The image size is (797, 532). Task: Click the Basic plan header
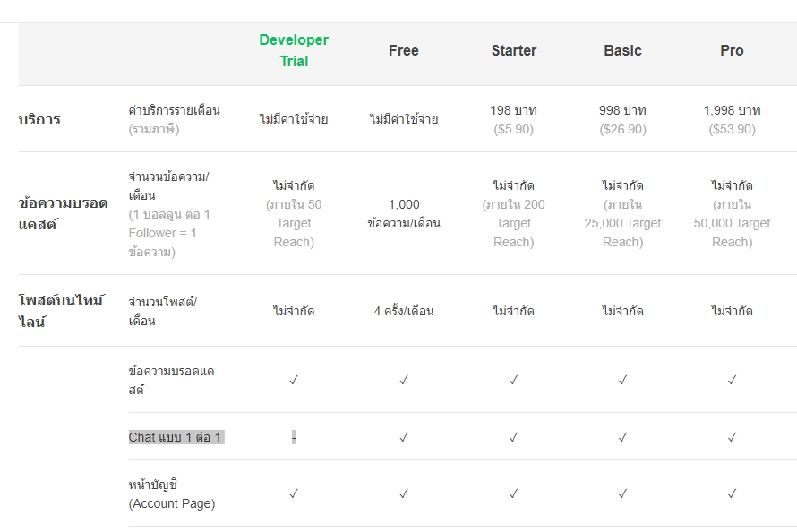(x=622, y=50)
